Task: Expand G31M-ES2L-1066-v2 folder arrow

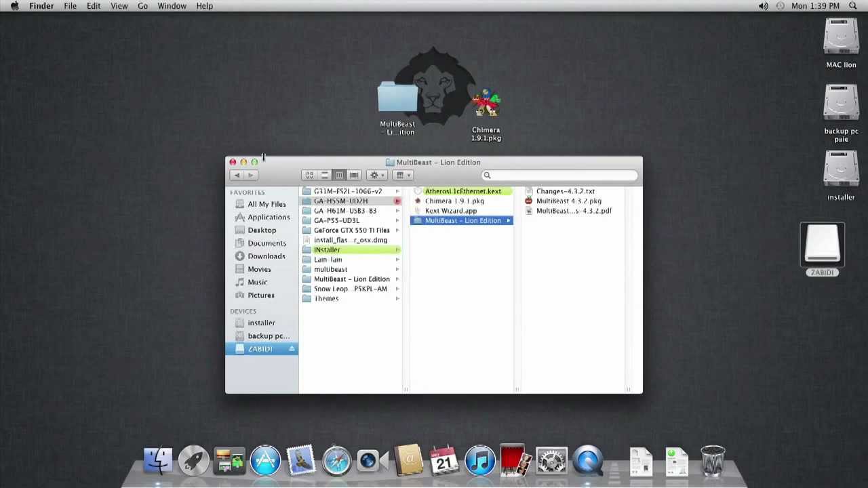Action: [397, 191]
